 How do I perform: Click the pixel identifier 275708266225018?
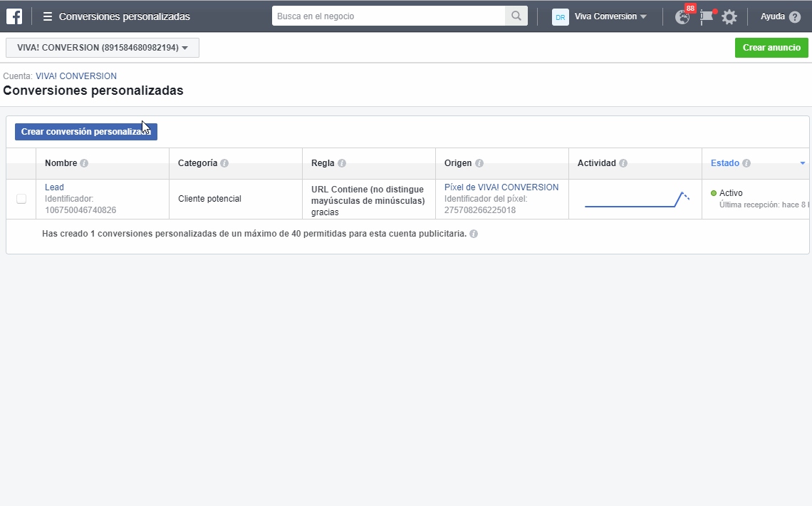point(480,210)
